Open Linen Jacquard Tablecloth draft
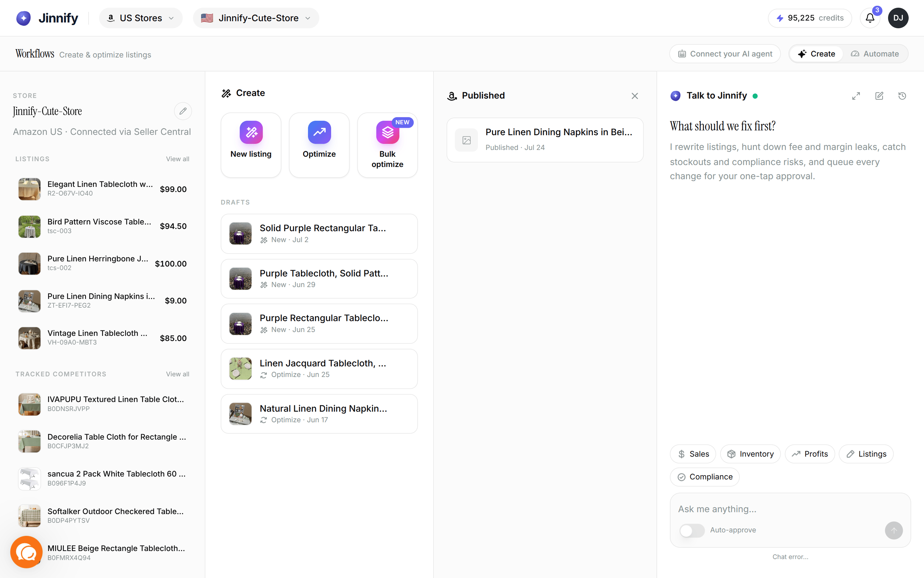This screenshot has width=924, height=578. point(319,369)
